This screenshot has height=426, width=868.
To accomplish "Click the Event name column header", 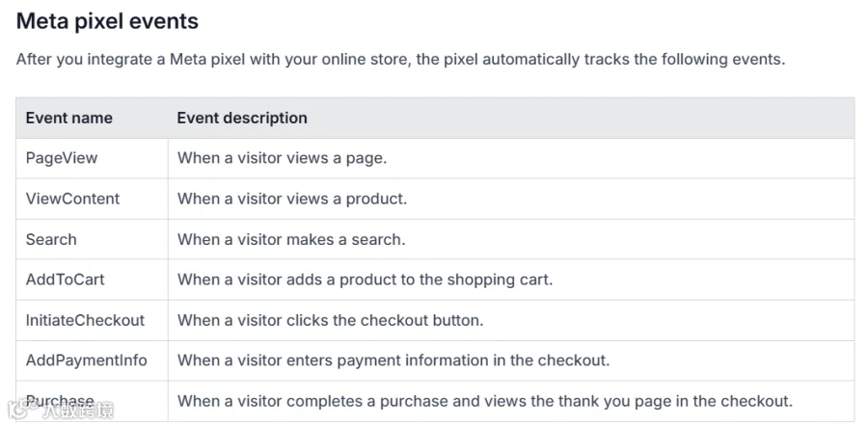I will tap(69, 118).
